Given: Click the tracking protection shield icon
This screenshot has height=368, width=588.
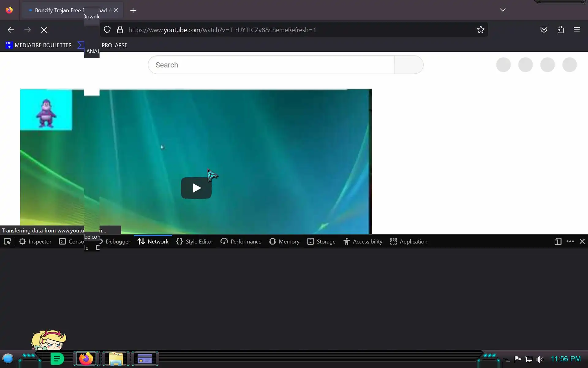Looking at the screenshot, I should pyautogui.click(x=107, y=30).
